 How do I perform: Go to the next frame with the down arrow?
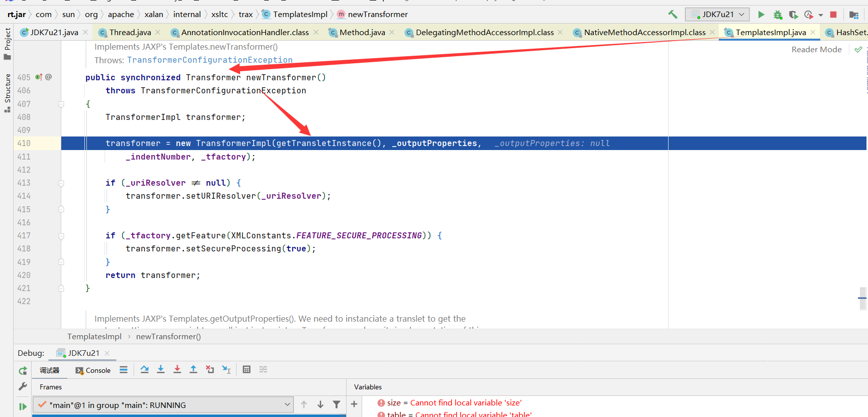click(320, 404)
